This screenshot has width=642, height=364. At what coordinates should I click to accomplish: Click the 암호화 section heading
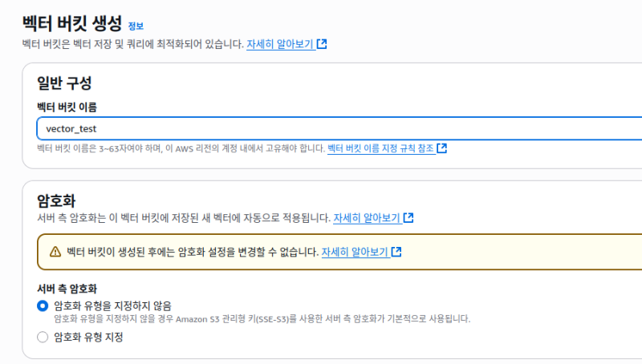pos(56,199)
